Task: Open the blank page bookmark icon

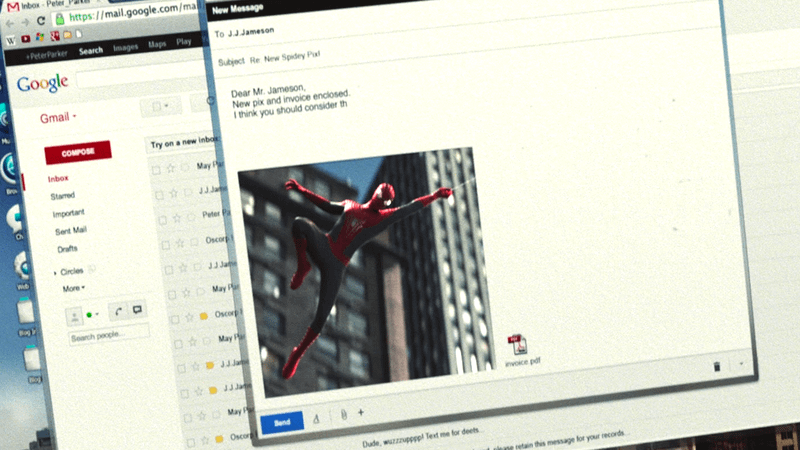Action: (79, 34)
